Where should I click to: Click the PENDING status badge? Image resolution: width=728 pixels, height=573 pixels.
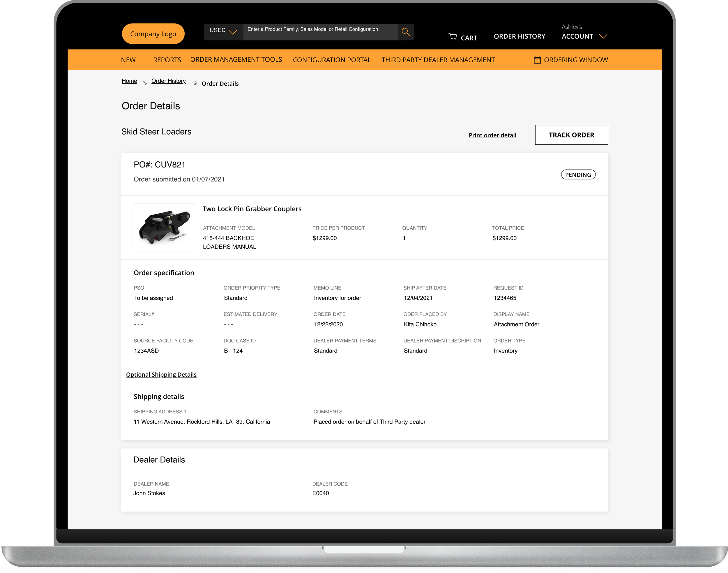[x=578, y=175]
